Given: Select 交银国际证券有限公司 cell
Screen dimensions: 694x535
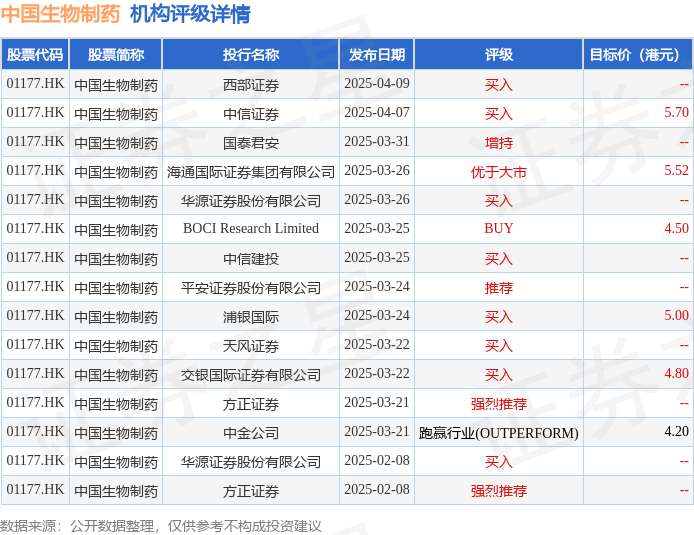Looking at the screenshot, I should pyautogui.click(x=251, y=375).
